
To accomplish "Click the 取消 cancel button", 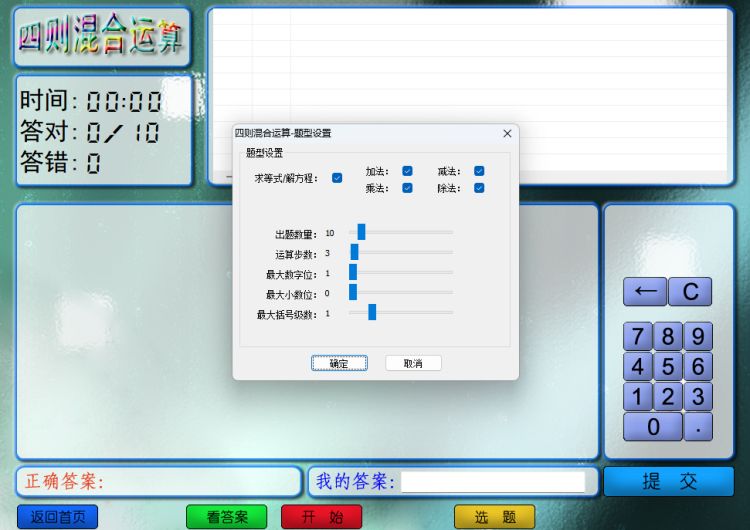I will tap(413, 363).
